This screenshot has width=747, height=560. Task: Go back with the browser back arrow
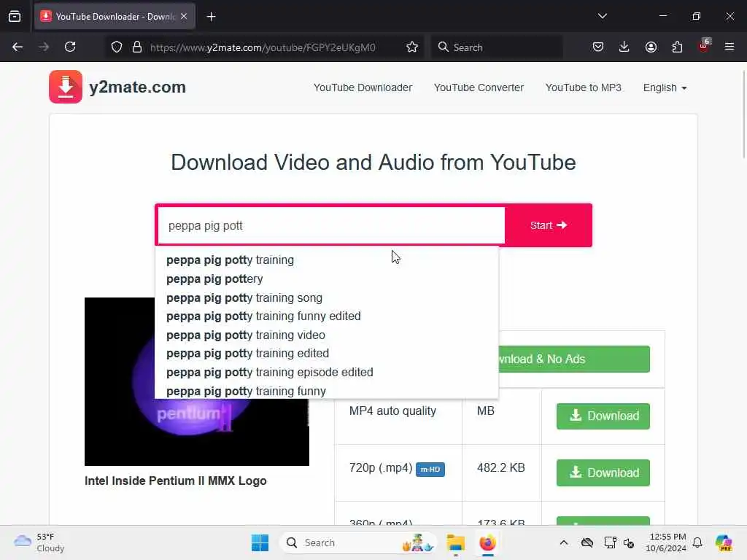point(18,47)
